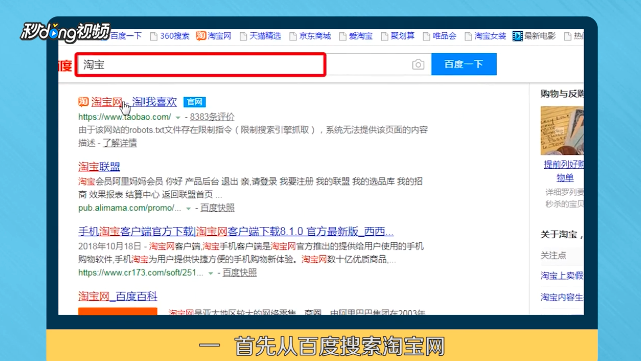Select the 关注点 tab in the sidebar

tap(554, 256)
